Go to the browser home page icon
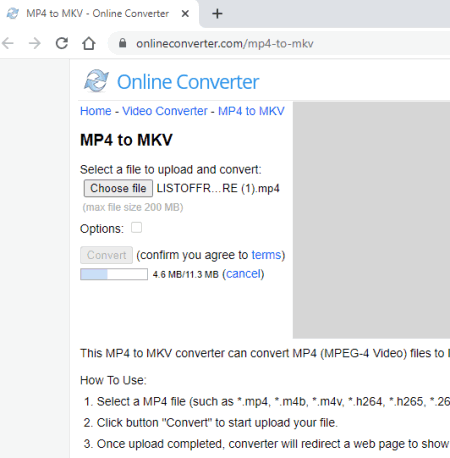Image resolution: width=450 pixels, height=458 pixels. click(89, 43)
